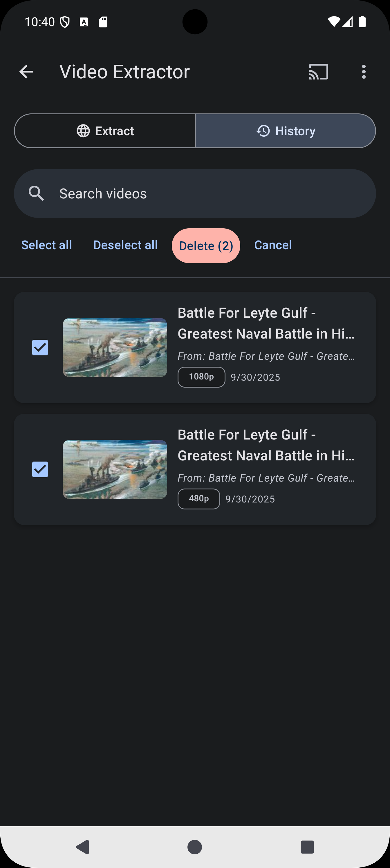
Task: Uncheck the 1080p video checkbox
Action: pyautogui.click(x=40, y=347)
